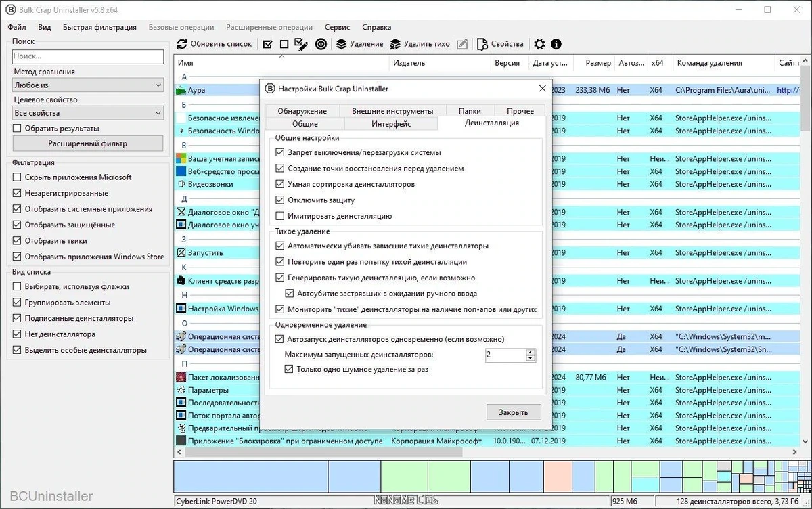Toggle Группировать элементы checkbox
Viewport: 812px width, 509px height.
point(18,303)
